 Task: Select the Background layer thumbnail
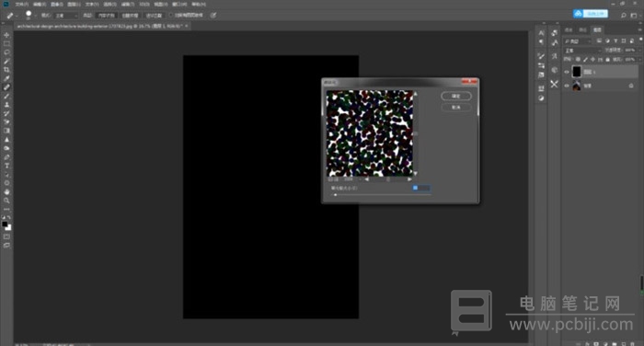coord(577,86)
